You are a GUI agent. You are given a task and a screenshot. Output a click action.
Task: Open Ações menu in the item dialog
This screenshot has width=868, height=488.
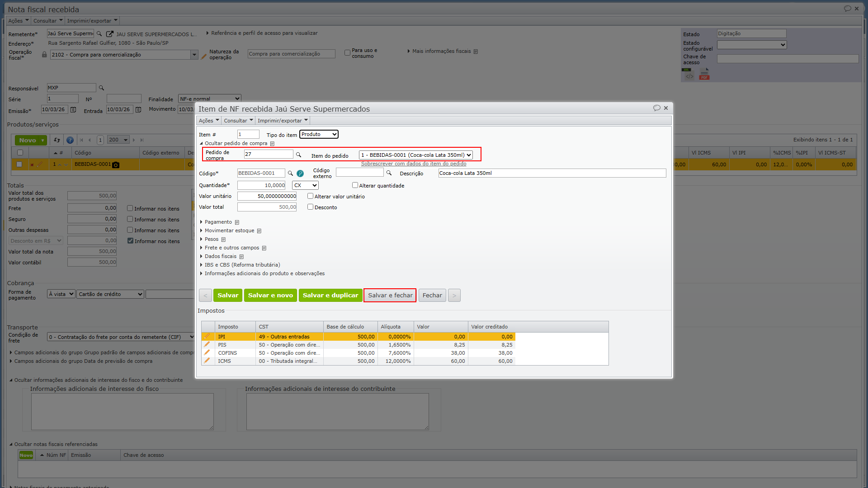pos(209,121)
